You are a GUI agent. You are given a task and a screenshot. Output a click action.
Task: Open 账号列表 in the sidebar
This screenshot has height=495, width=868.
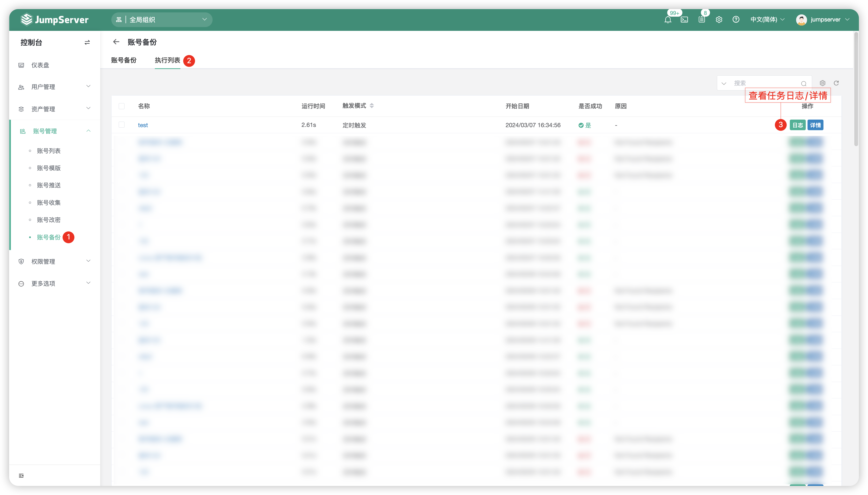[x=49, y=151]
